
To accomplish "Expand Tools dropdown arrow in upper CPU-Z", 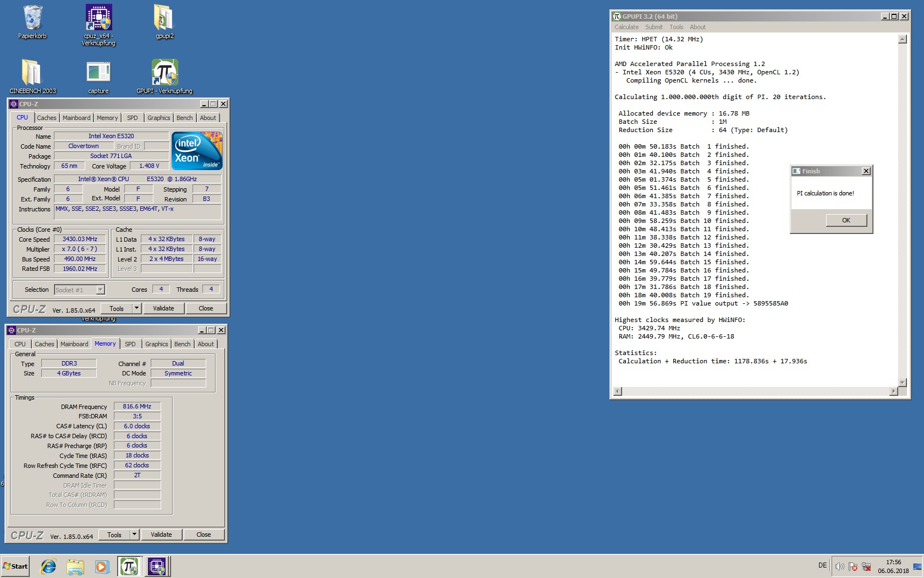I will [137, 309].
